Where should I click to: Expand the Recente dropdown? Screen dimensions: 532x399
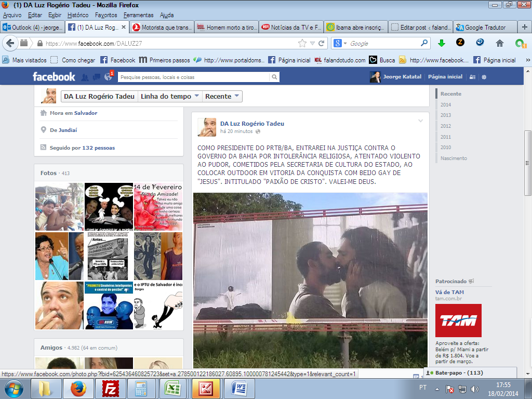(x=222, y=96)
